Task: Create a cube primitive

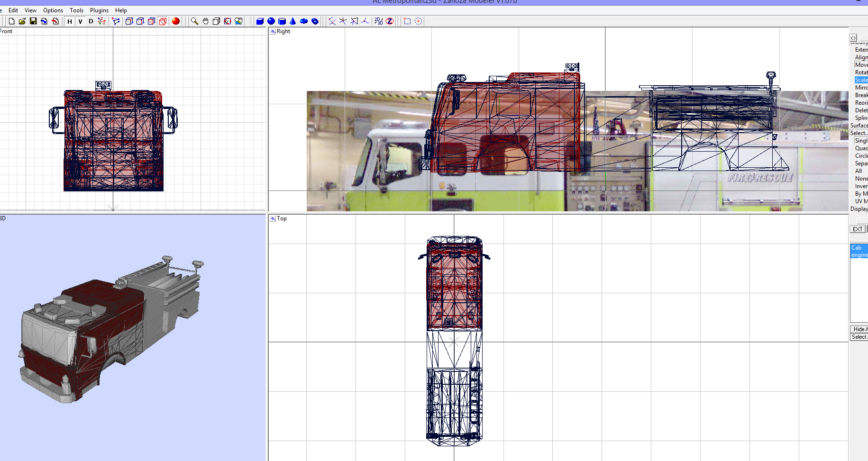Action: (260, 21)
